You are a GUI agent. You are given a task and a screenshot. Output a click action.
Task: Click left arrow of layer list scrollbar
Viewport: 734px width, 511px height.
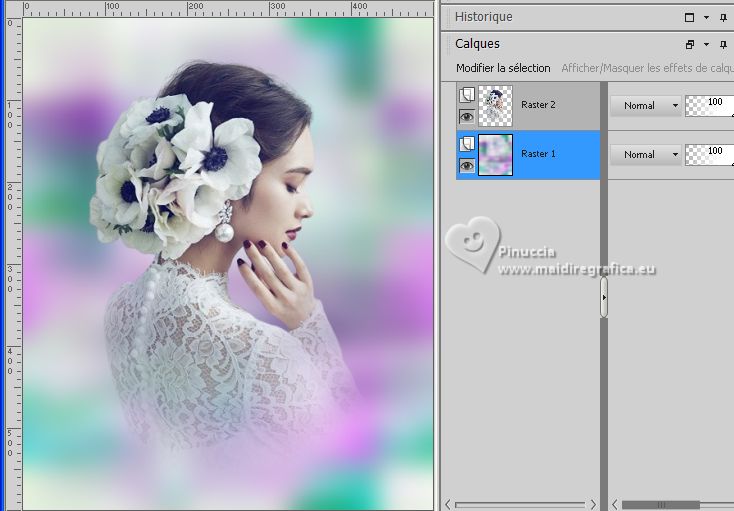(448, 504)
